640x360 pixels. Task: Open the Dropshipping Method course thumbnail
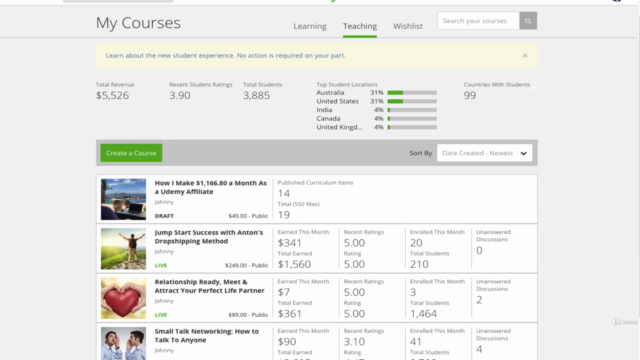123,249
